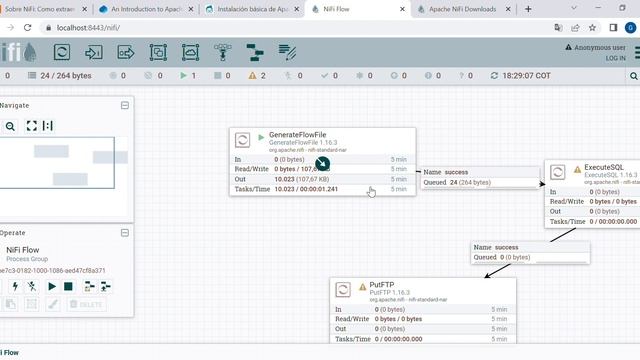Screen dimensions: 640x360
Task: Switch to the Instalación básica de Apache tab
Action: point(252,9)
